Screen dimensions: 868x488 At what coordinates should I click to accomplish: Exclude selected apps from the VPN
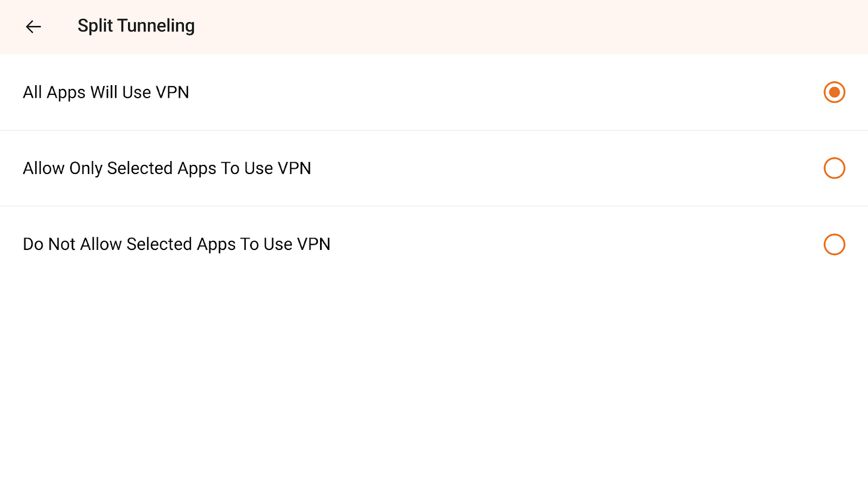click(834, 245)
